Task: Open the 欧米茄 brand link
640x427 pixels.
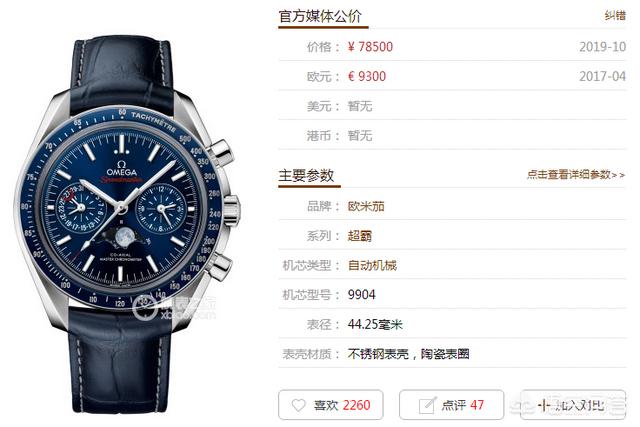Action: pyautogui.click(x=366, y=206)
